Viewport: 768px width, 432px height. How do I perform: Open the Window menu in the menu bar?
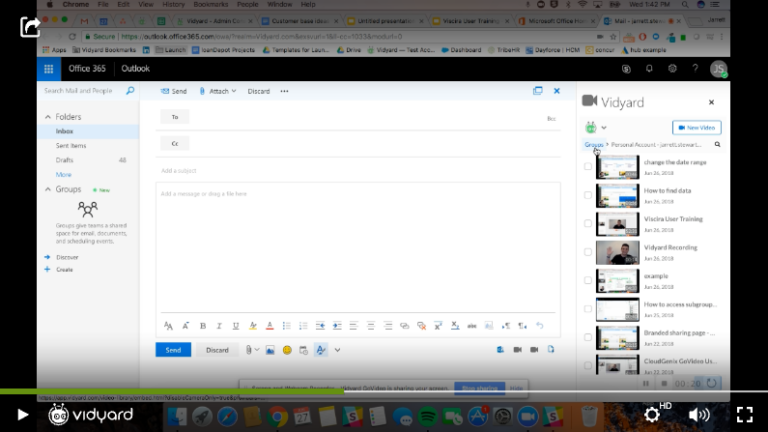pos(280,4)
